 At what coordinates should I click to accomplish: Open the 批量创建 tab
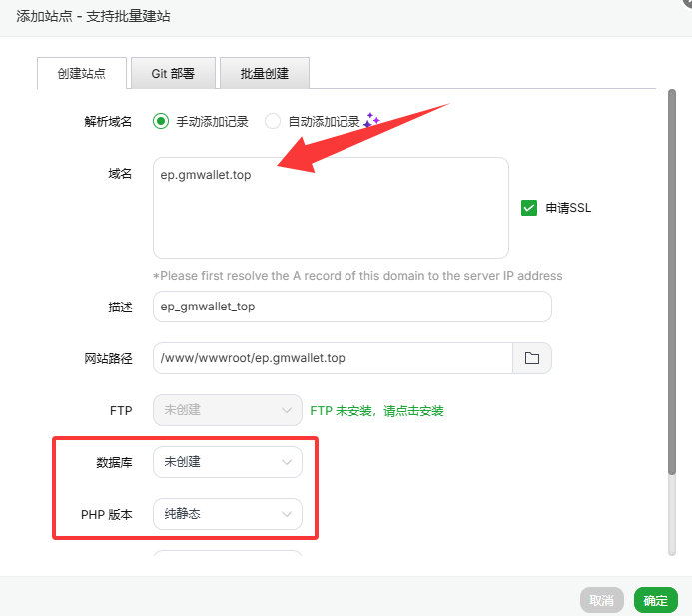click(265, 74)
